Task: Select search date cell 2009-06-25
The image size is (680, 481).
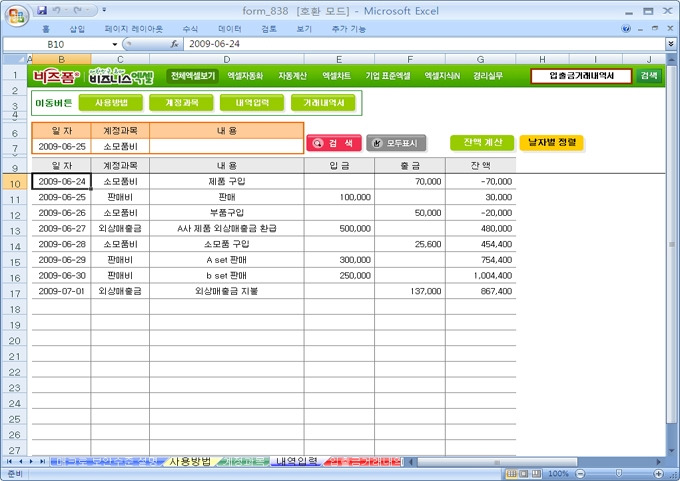Action: click(62, 146)
